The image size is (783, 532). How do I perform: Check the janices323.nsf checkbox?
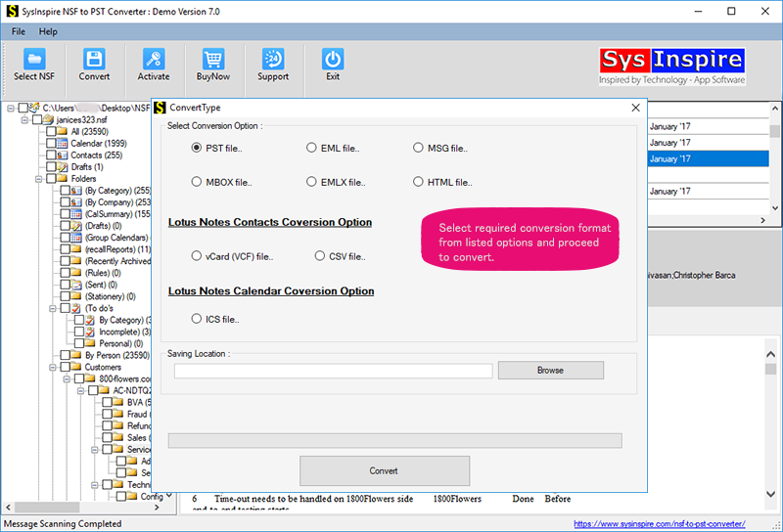coord(37,119)
